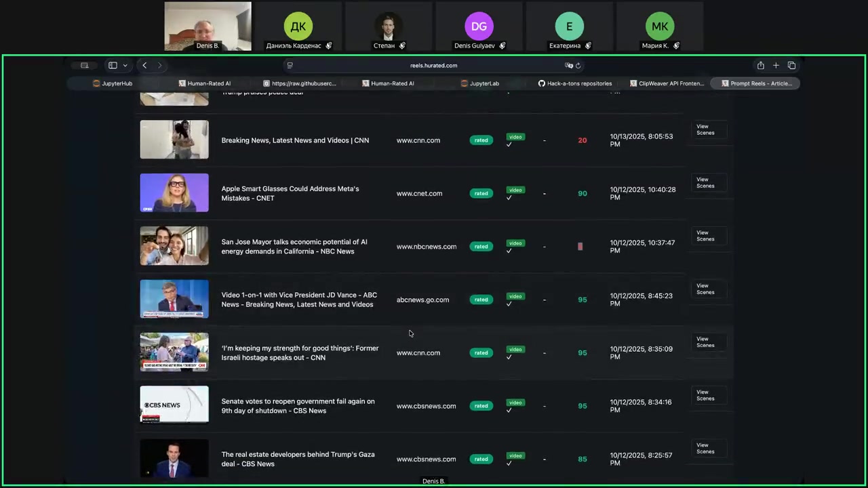The image size is (868, 488).
Task: Click View Scenes for JD Vance video
Action: pyautogui.click(x=705, y=289)
